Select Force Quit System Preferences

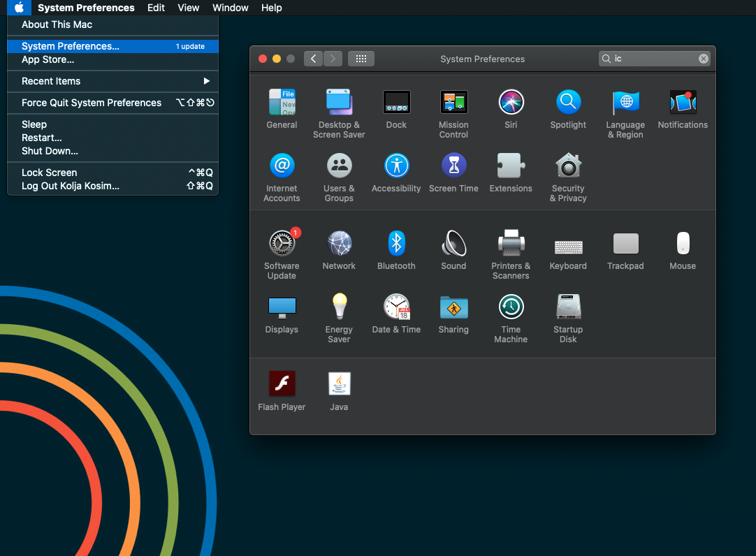click(112, 103)
